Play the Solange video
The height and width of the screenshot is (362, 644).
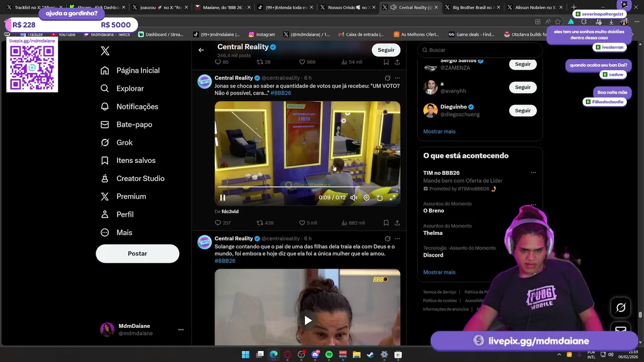pyautogui.click(x=307, y=320)
